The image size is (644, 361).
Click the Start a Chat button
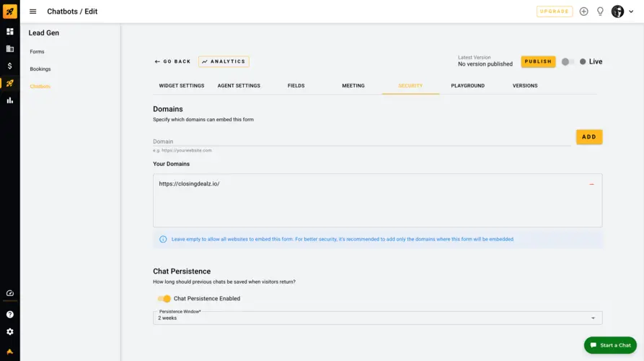pos(610,345)
